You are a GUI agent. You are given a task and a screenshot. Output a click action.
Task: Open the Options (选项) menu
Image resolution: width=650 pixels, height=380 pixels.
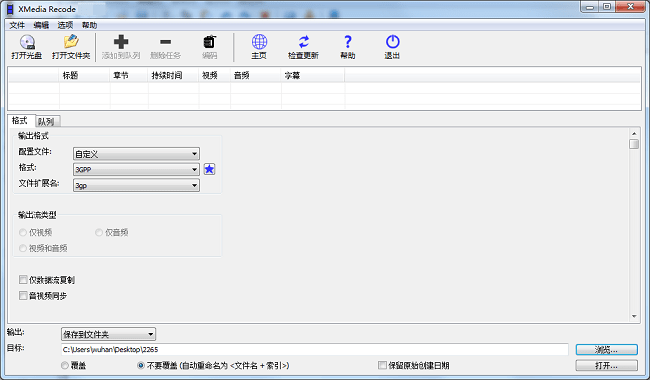[65, 25]
